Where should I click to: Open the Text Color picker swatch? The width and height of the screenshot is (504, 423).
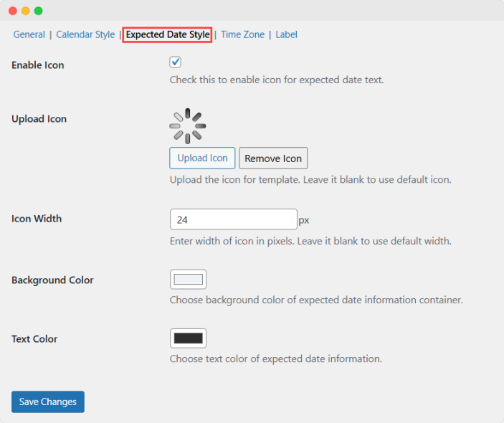point(188,338)
